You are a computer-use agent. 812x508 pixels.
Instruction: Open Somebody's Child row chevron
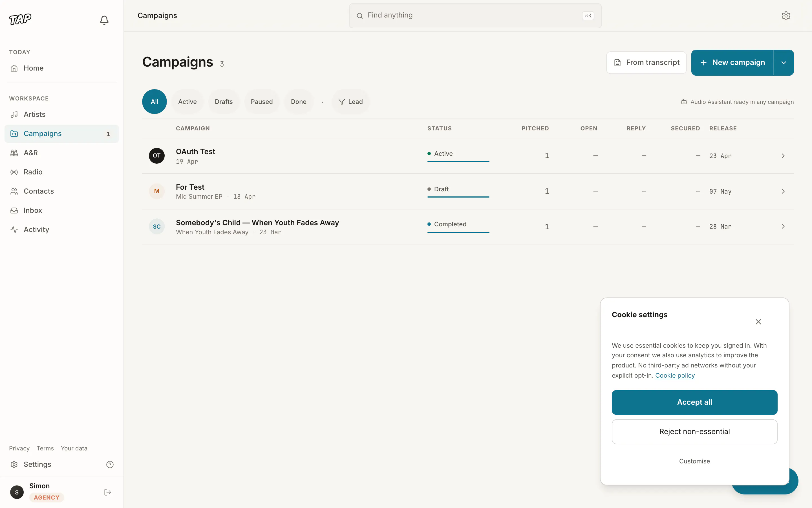(783, 226)
